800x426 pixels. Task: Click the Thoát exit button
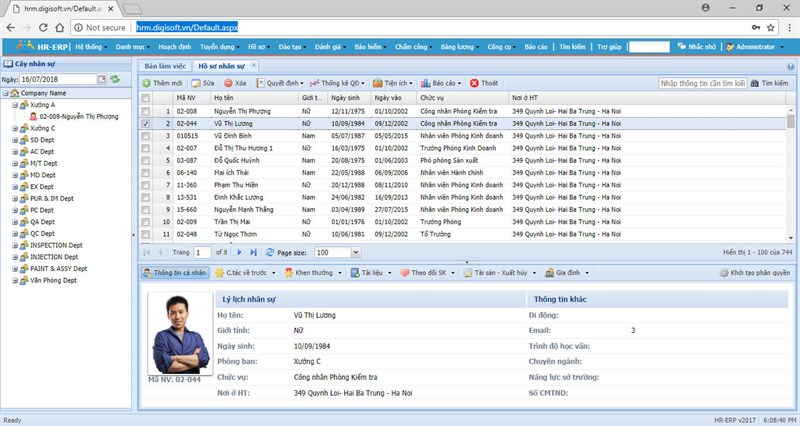click(x=485, y=83)
